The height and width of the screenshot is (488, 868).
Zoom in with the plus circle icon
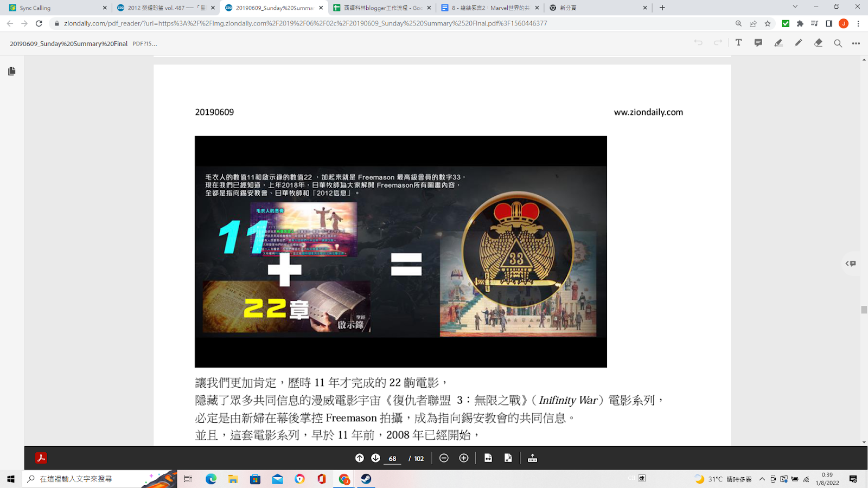[464, 458]
